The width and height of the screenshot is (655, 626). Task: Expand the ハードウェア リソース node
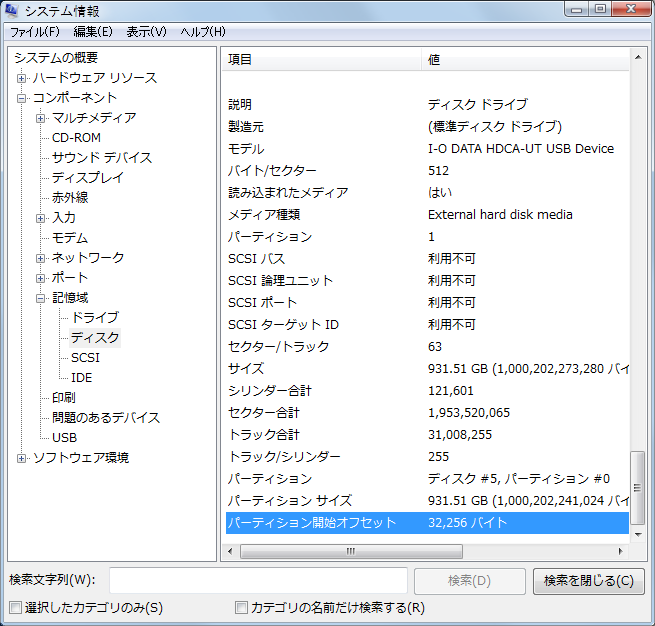click(x=21, y=78)
